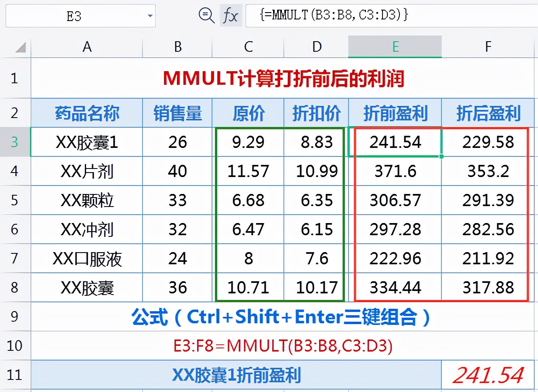Click the zoom magnifier icon beside formula bar
Screen dimensions: 538x392
tap(206, 16)
